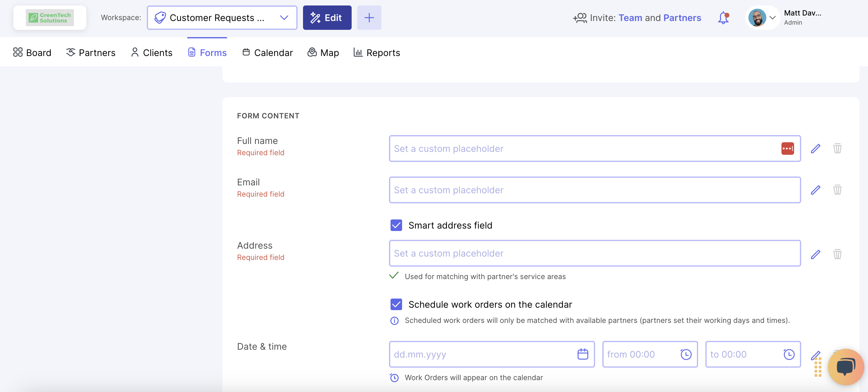Click the plus add workspace button
The height and width of the screenshot is (392, 868).
[369, 18]
